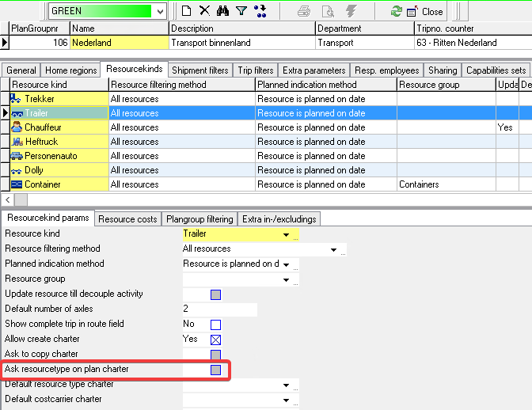Open the Resource costs tab
532x410 pixels.
(x=127, y=219)
